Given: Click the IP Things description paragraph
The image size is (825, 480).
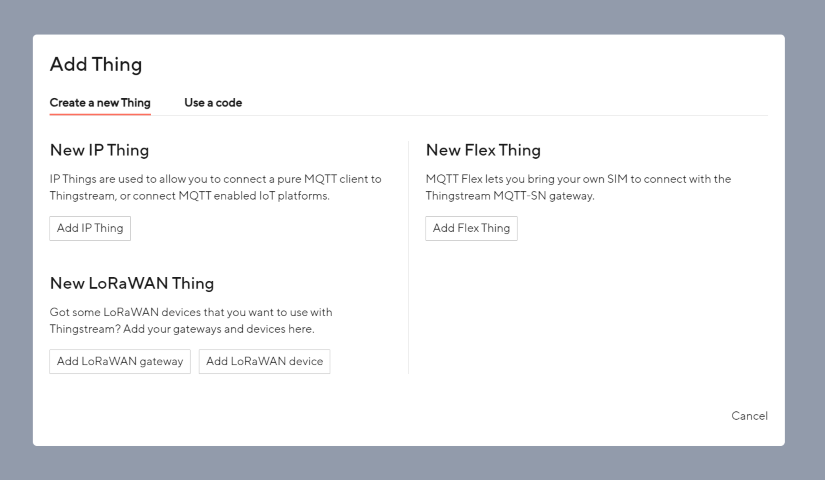Looking at the screenshot, I should coord(215,187).
